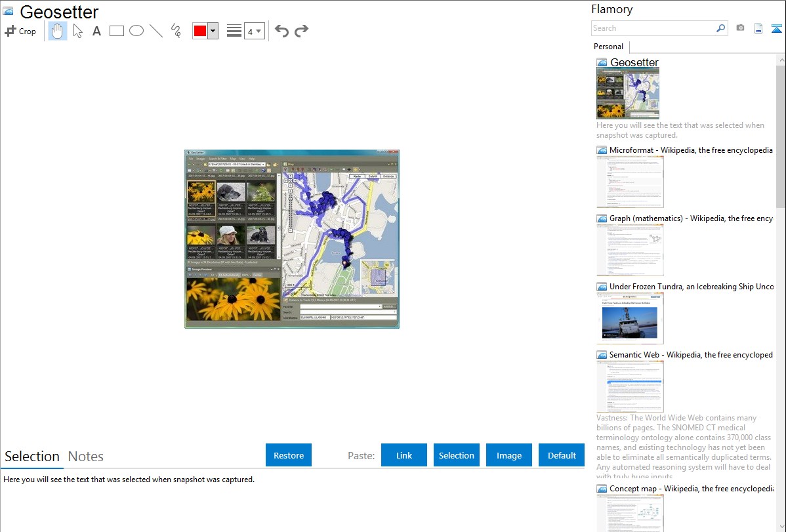Select the Semantic Web - Wikipedia title
786x532 pixels.
[x=691, y=354]
